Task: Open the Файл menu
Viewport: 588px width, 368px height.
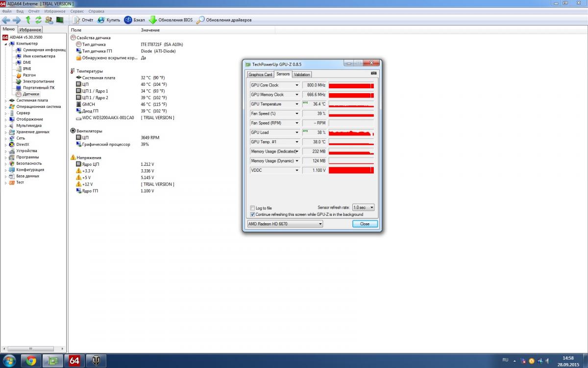Action: click(7, 11)
